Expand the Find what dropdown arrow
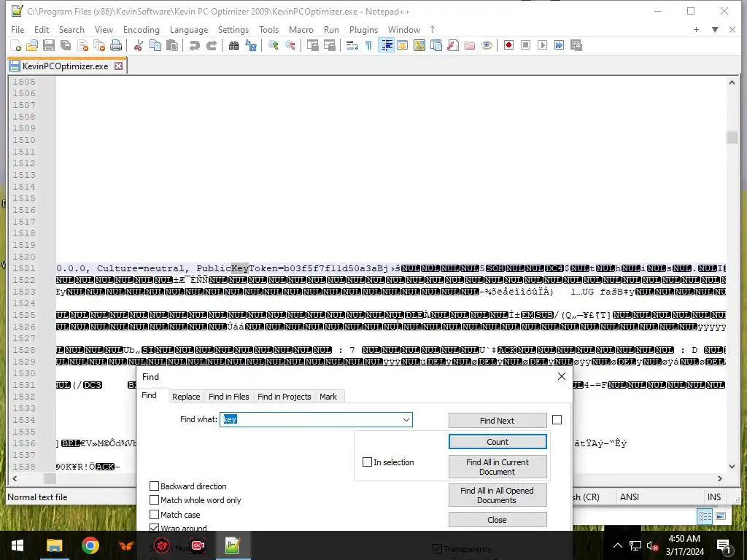 406,419
